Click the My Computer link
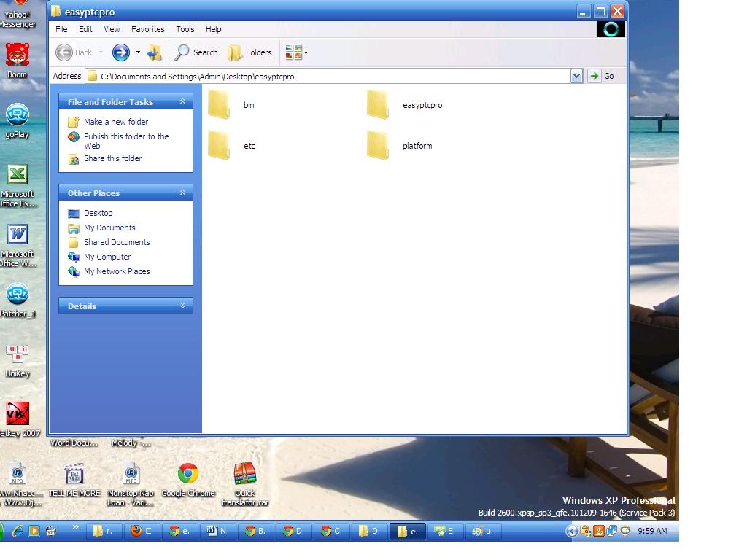 point(107,257)
